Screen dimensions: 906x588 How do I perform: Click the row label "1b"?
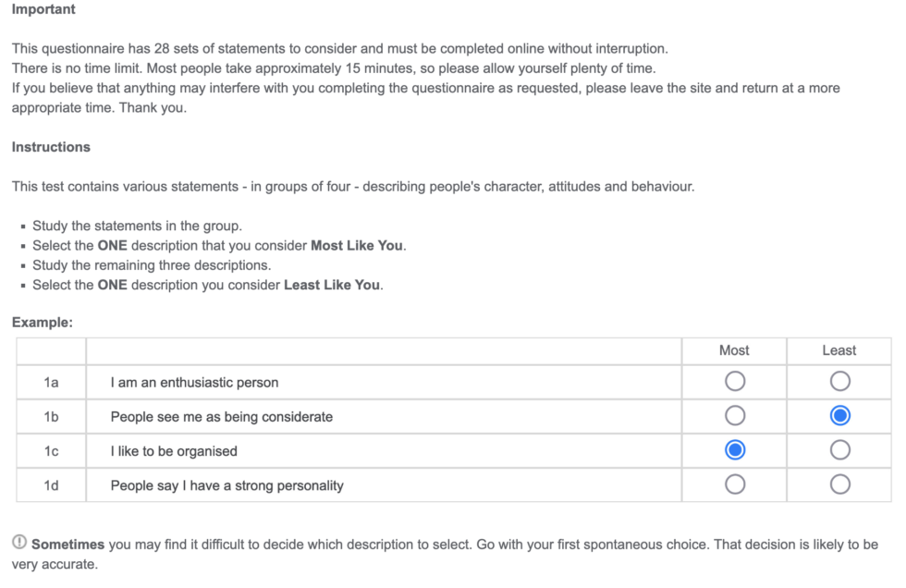pyautogui.click(x=51, y=415)
